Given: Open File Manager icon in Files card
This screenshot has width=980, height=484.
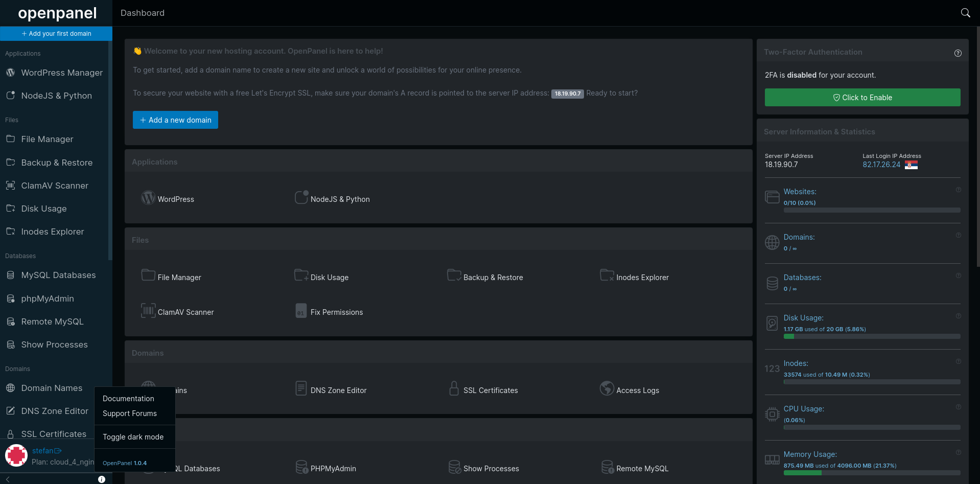Looking at the screenshot, I should [x=148, y=275].
